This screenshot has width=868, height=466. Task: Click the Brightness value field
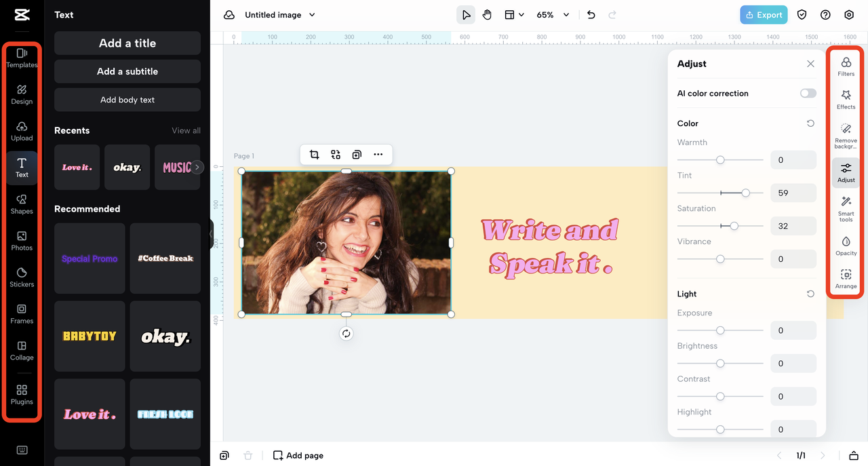(793, 364)
